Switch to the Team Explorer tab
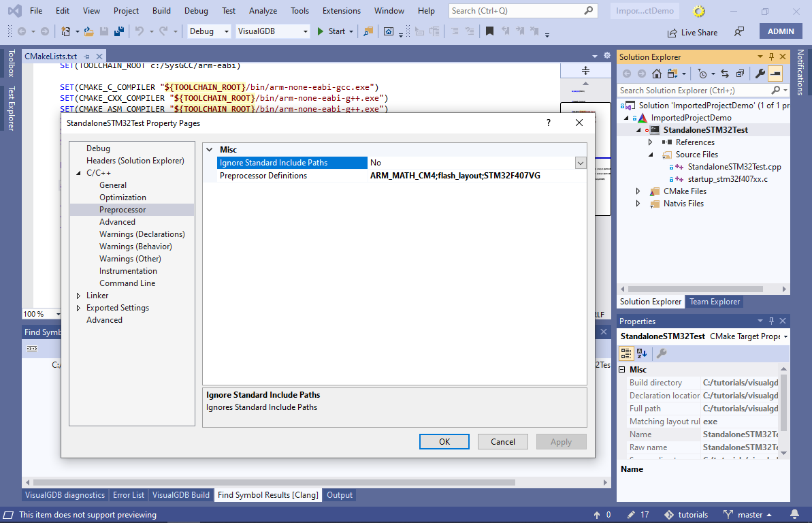812x523 pixels. 715,302
